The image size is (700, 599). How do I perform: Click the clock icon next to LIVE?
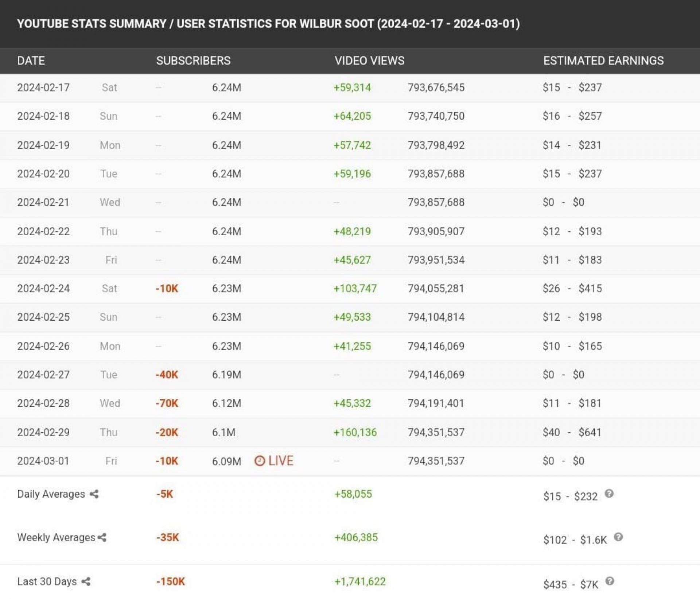pos(260,461)
